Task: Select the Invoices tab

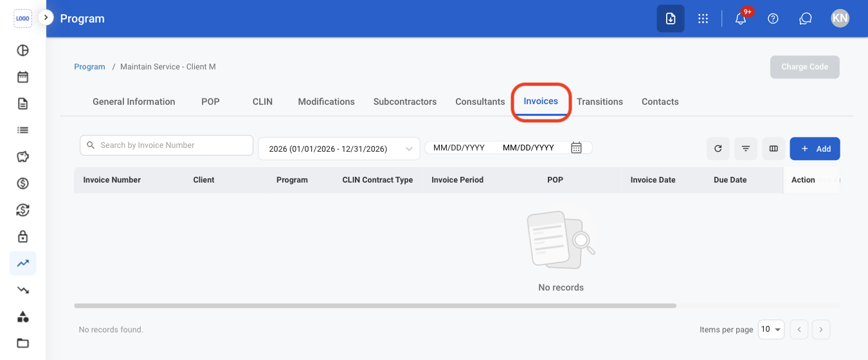Action: click(541, 101)
